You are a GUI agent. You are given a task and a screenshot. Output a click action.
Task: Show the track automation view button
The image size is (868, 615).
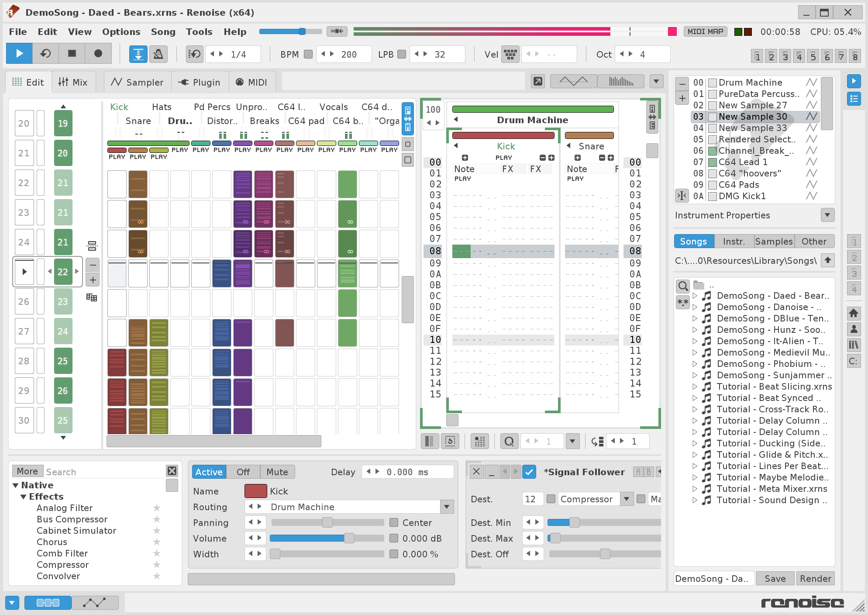coord(95,602)
